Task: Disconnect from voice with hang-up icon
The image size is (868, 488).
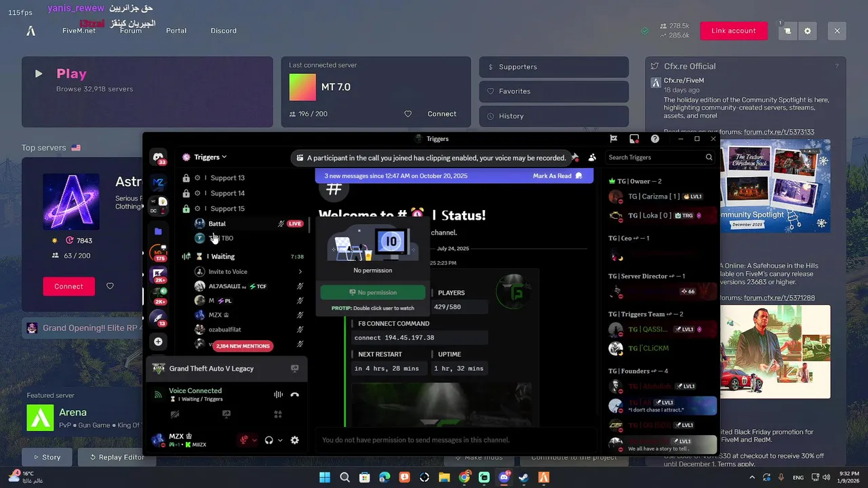Action: [294, 394]
